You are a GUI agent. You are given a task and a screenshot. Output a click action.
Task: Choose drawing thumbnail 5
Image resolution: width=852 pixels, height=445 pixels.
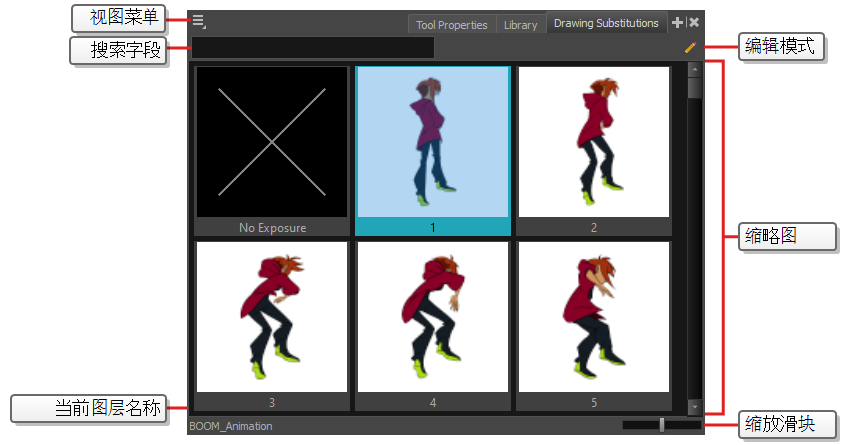593,316
